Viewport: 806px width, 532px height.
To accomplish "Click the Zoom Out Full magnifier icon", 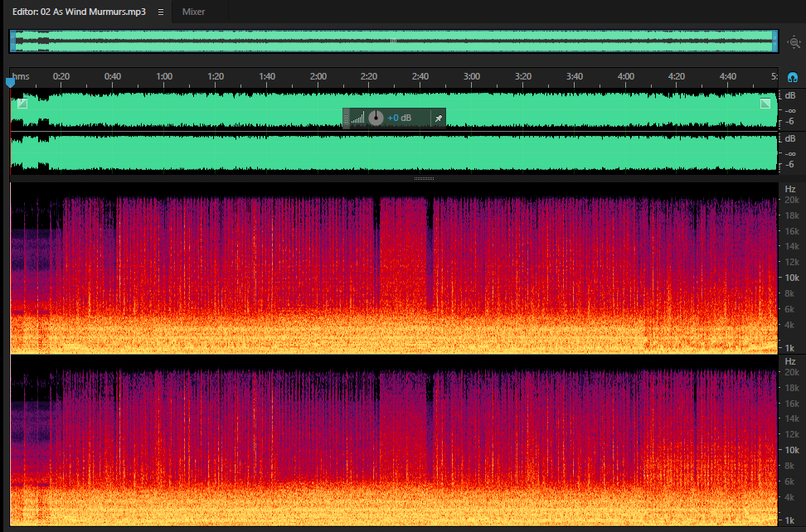I will tap(794, 42).
